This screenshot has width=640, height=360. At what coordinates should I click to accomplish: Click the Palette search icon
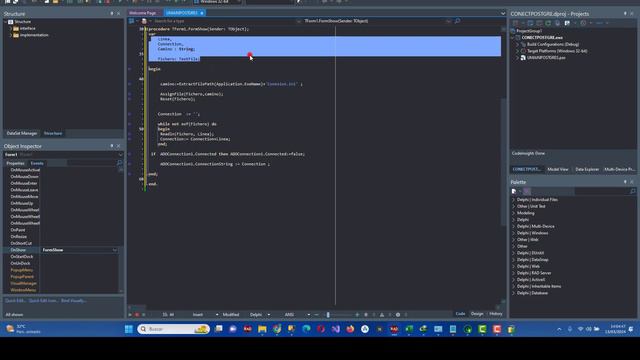633,191
